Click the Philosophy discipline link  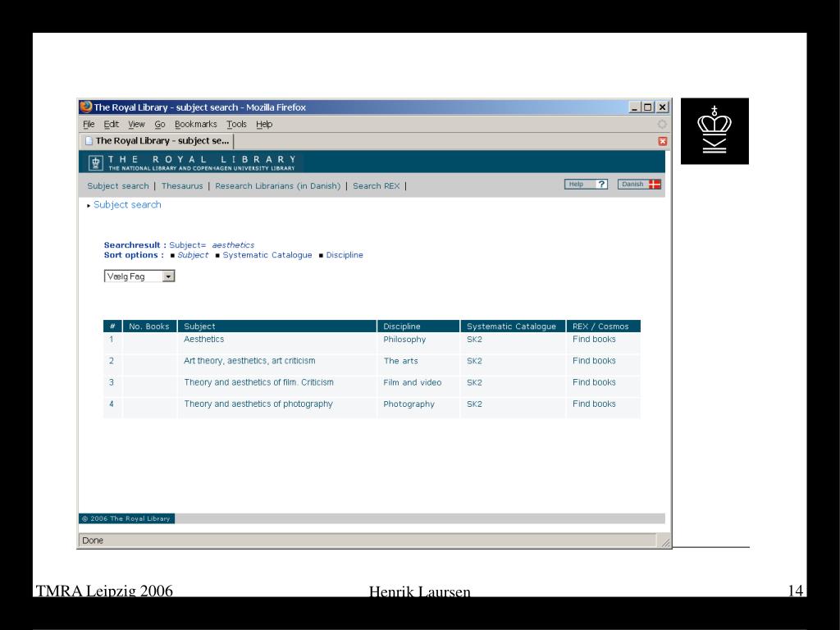click(404, 340)
